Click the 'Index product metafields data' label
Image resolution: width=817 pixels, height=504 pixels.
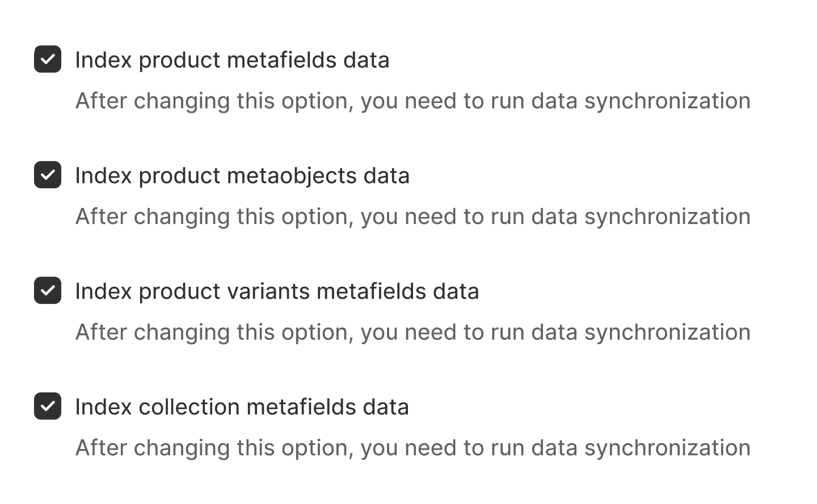[x=232, y=60]
